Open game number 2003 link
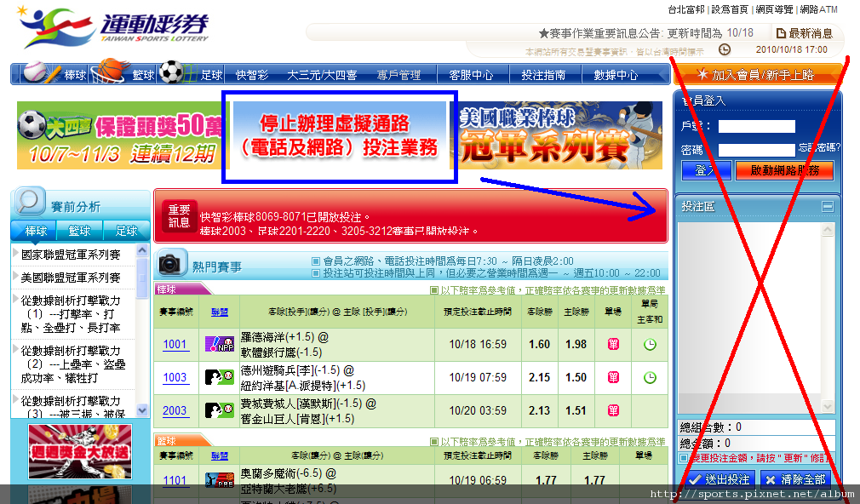Screen dimensions: 860x504 175,410
